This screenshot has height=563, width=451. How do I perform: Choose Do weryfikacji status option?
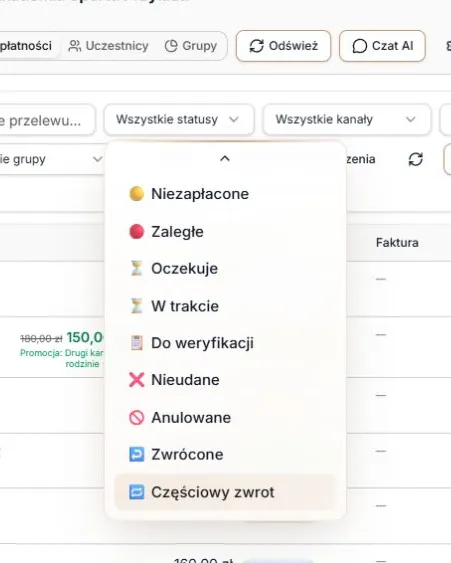pos(225,343)
